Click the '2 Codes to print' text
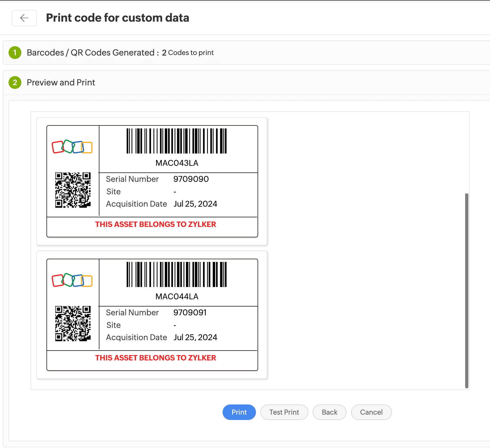This screenshot has width=490, height=448. pyautogui.click(x=188, y=53)
